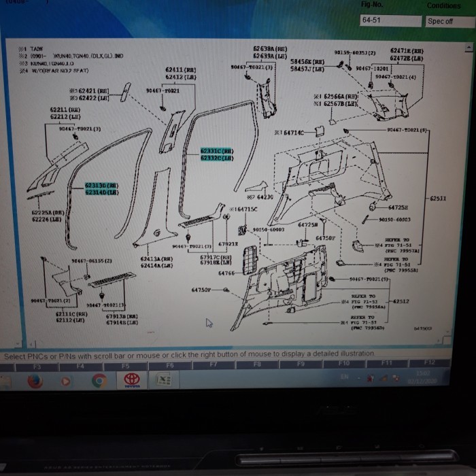This screenshot has height=476, width=476.
Task: Select PNC 62639A (LH) label
Action: click(x=270, y=56)
